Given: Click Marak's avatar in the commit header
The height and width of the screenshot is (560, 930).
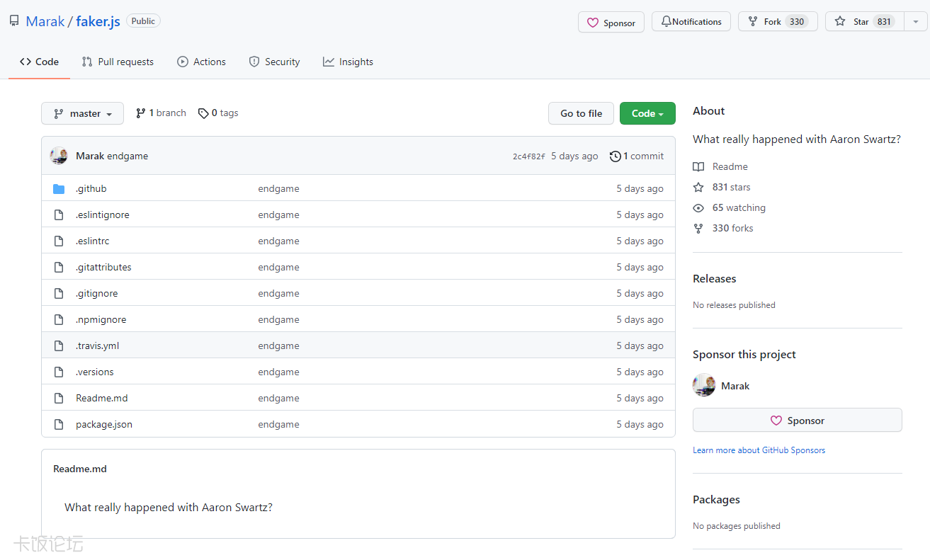Looking at the screenshot, I should point(59,156).
